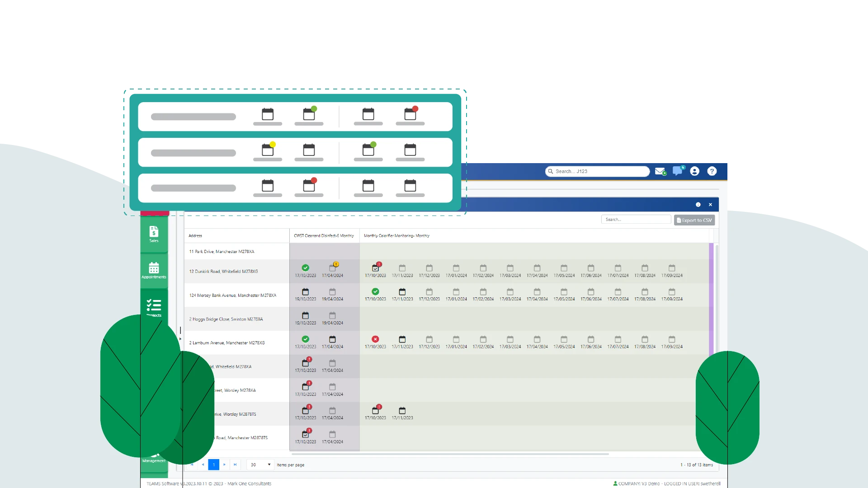Open the Appointments sidebar module
Image resolution: width=868 pixels, height=488 pixels.
(154, 270)
